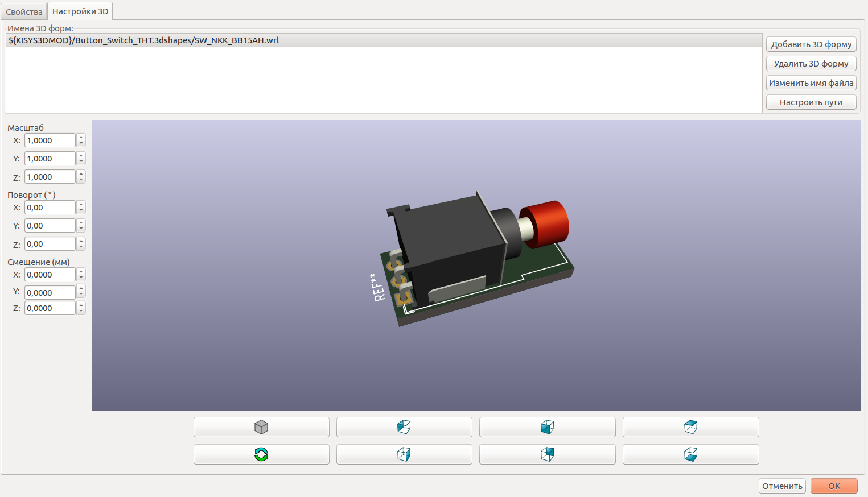This screenshot has height=497, width=868.
Task: Switch preview to bottom view cube
Action: click(x=690, y=454)
